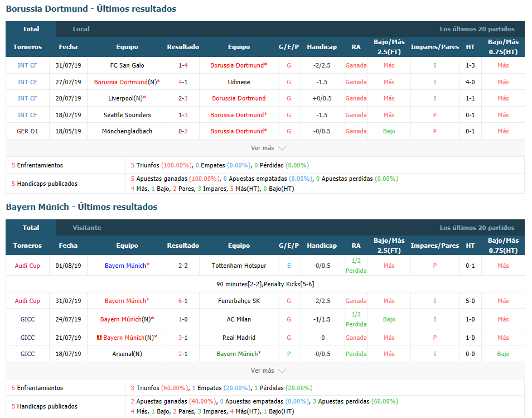532x418 pixels.
Task: Click Udinese team name
Action: point(239,82)
